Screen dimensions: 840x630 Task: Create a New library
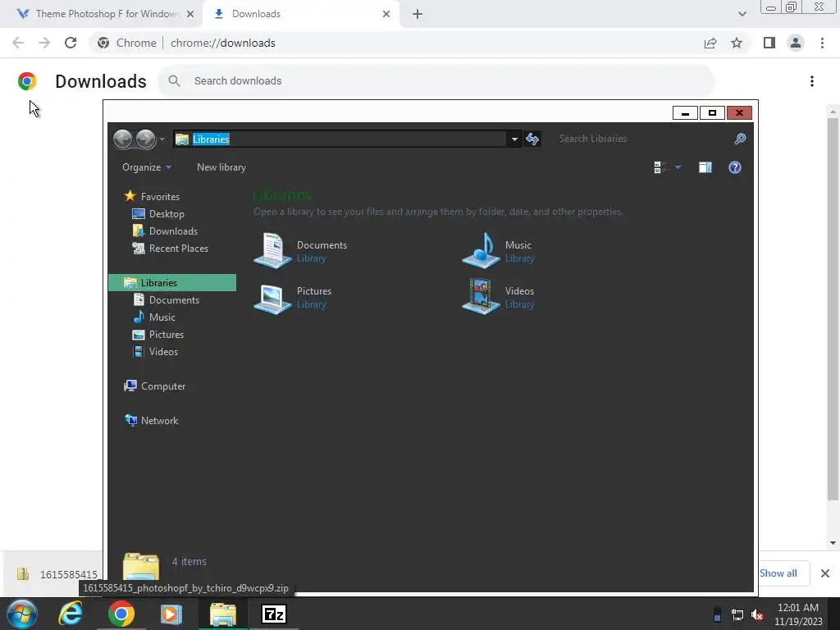(221, 167)
